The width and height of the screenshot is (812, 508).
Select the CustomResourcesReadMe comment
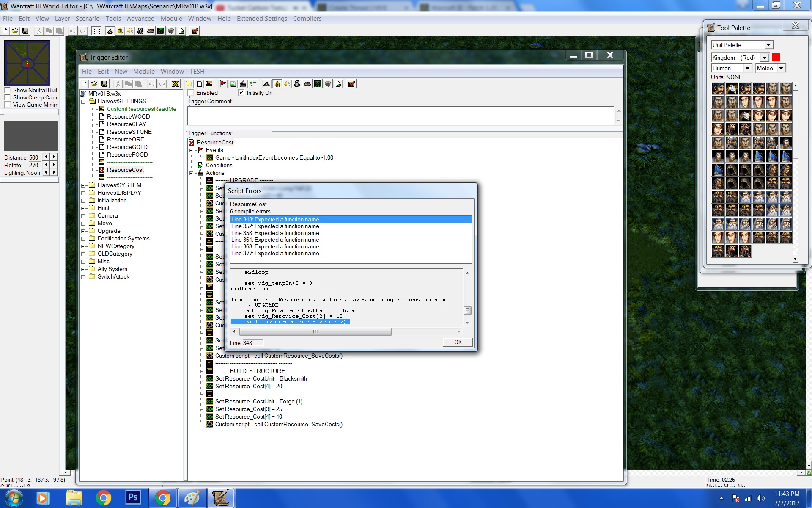pos(141,109)
